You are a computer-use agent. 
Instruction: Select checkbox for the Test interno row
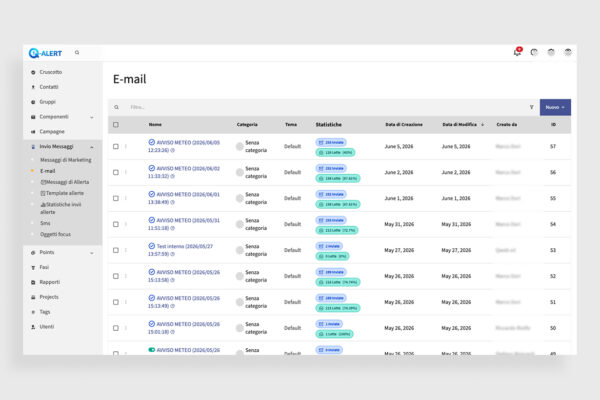116,250
